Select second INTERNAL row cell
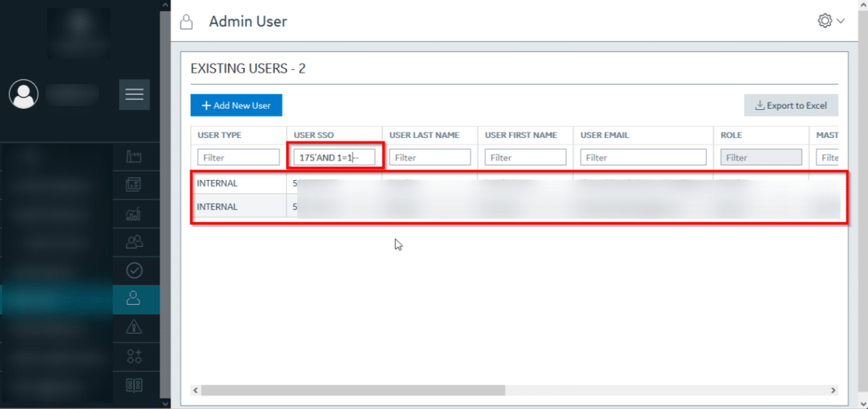Image resolution: width=868 pixels, height=409 pixels. pyautogui.click(x=238, y=206)
